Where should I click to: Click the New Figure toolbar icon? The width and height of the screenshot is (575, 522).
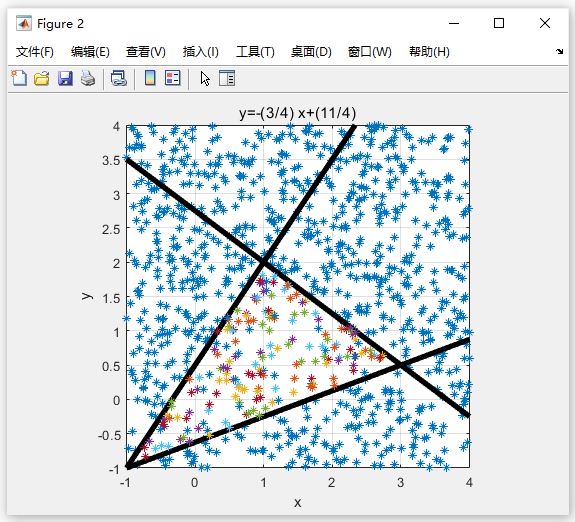point(19,78)
